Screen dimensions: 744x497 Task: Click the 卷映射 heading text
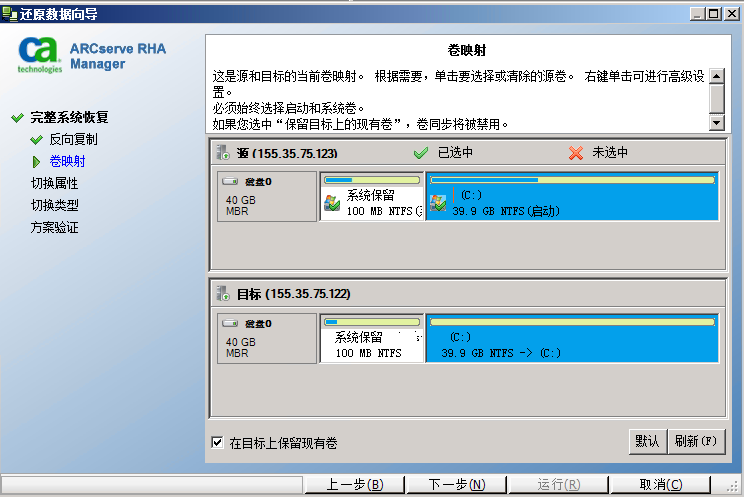click(467, 50)
